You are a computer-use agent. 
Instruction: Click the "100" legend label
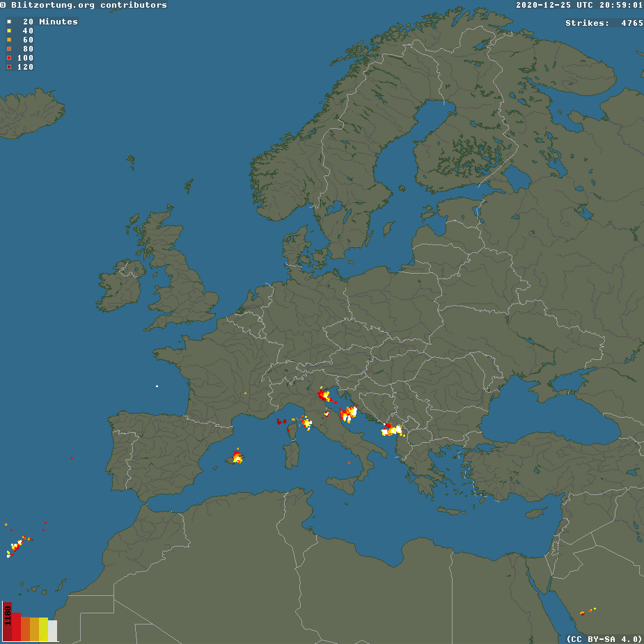click(x=25, y=58)
